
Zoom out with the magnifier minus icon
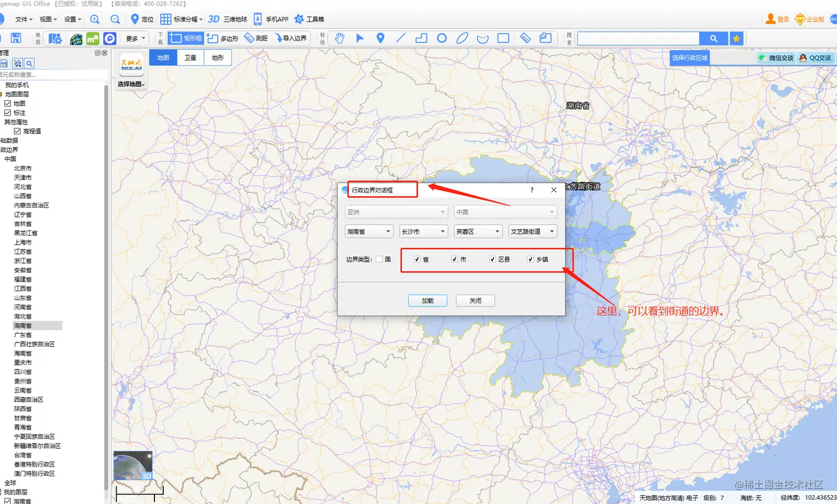115,19
